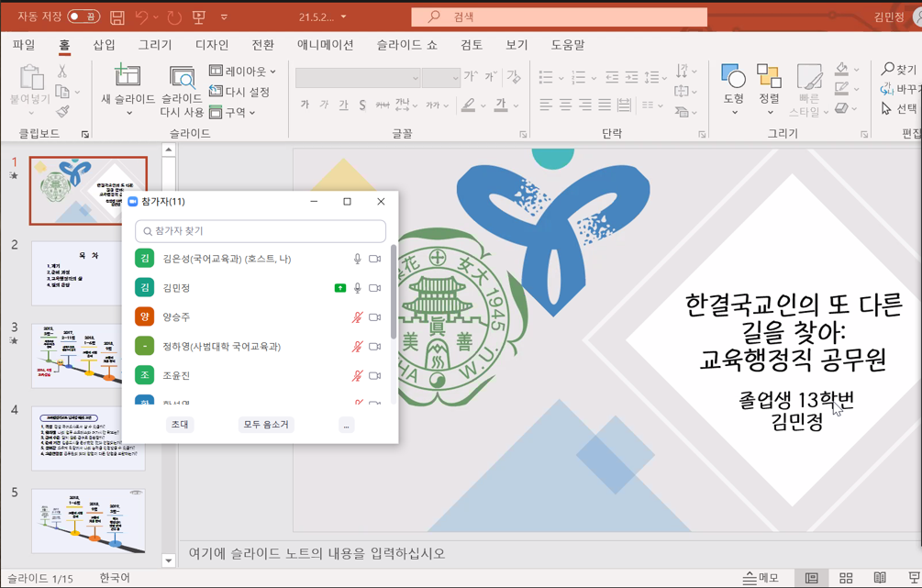This screenshot has width=922, height=588.
Task: Click the Increase indent icon
Action: [x=631, y=76]
